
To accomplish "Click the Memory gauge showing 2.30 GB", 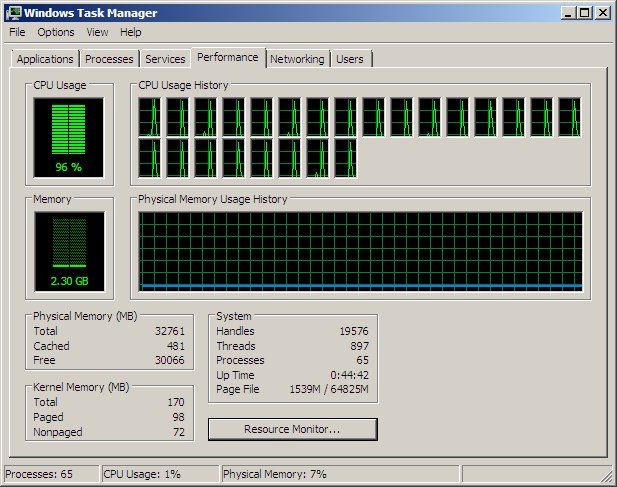I will point(70,252).
